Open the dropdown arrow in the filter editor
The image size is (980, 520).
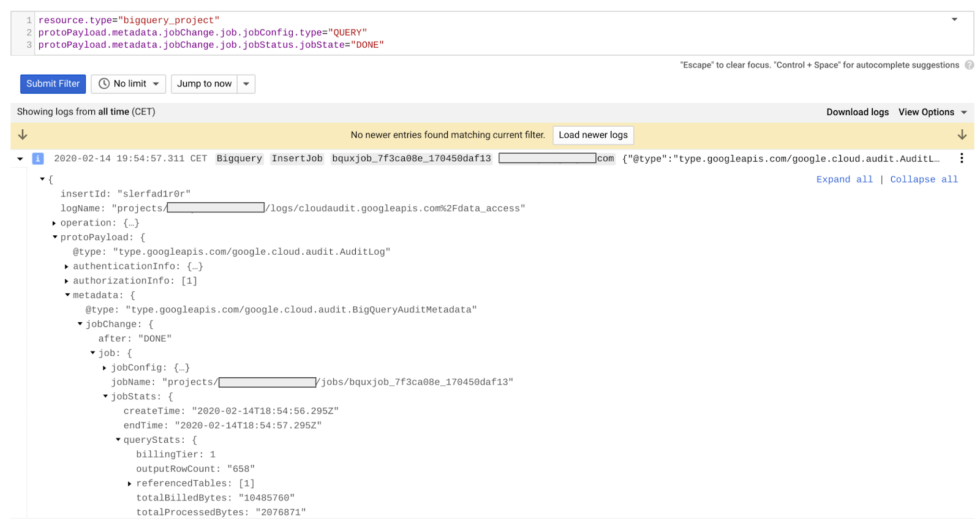954,20
